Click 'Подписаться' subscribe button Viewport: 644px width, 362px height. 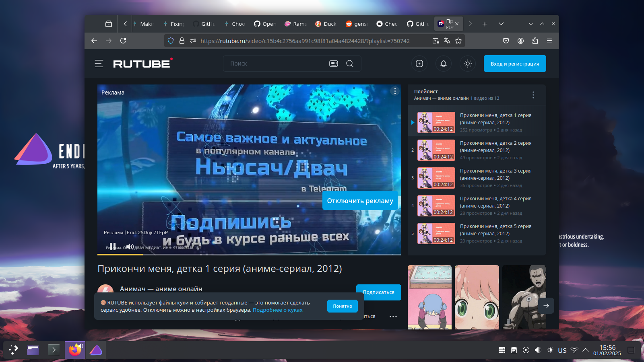(x=379, y=292)
